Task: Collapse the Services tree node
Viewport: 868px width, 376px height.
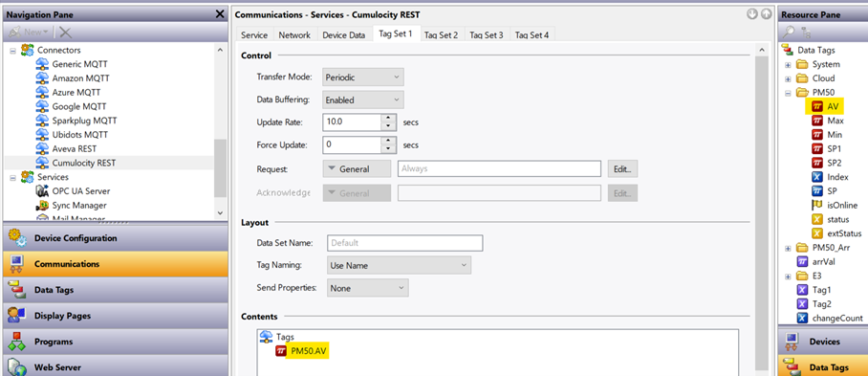Action: [12, 177]
